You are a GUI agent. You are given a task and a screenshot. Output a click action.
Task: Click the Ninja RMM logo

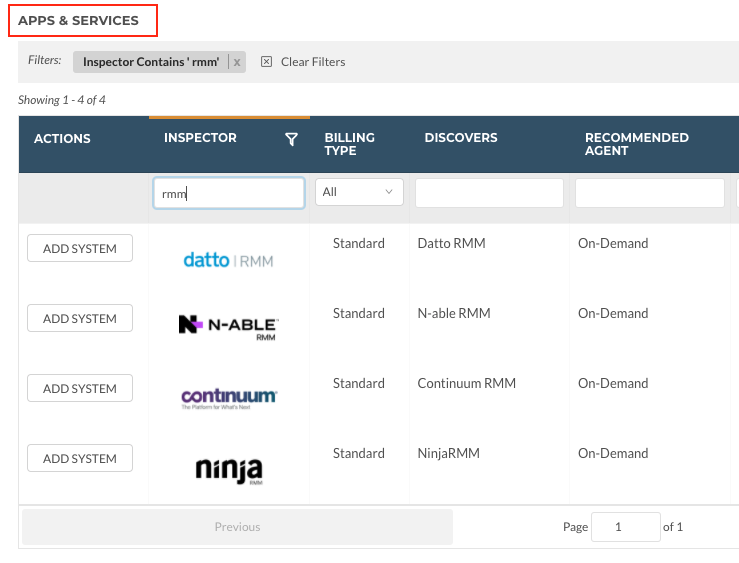(x=229, y=470)
